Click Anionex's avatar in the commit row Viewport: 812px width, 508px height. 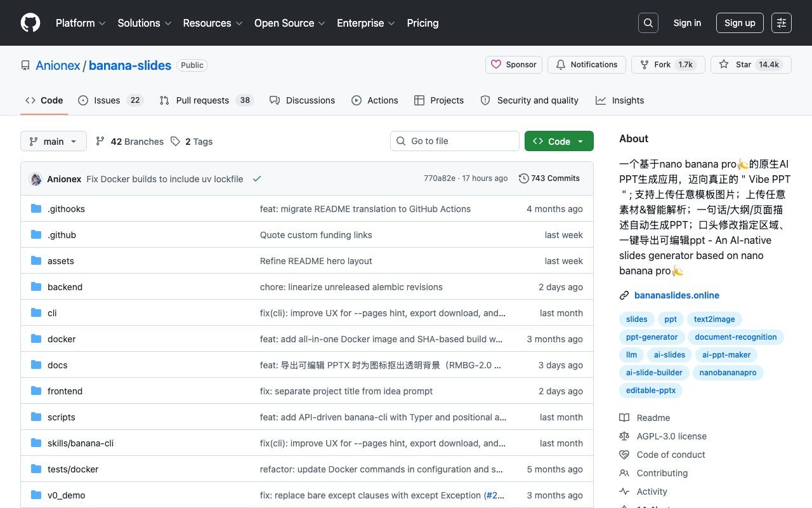tap(36, 179)
